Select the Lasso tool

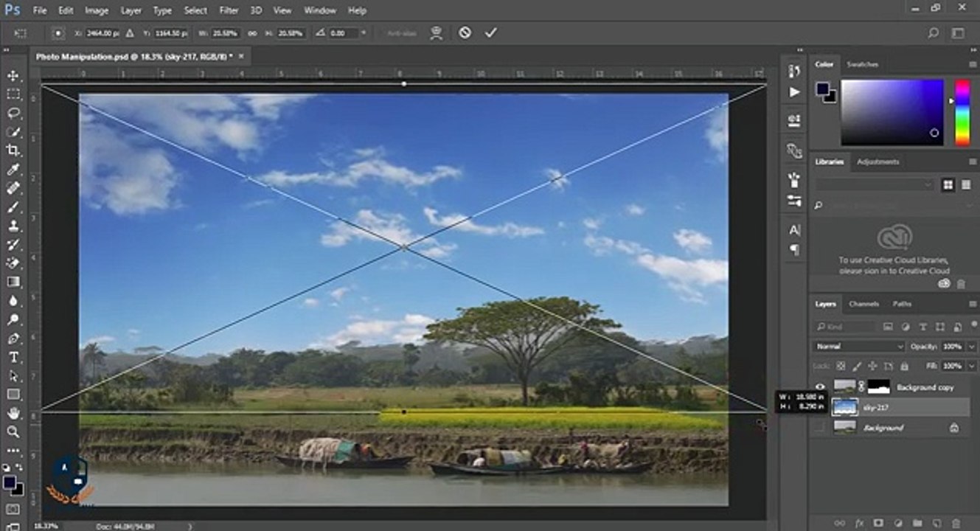click(13, 113)
